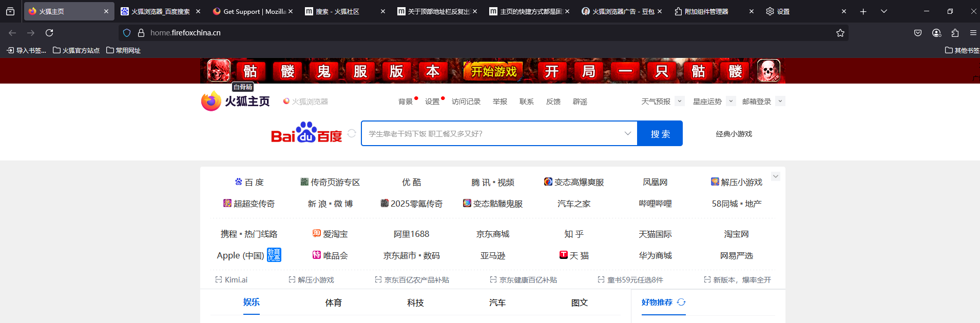Open the 常用网址 bookmarks folder
The image size is (980, 323).
click(x=123, y=50)
